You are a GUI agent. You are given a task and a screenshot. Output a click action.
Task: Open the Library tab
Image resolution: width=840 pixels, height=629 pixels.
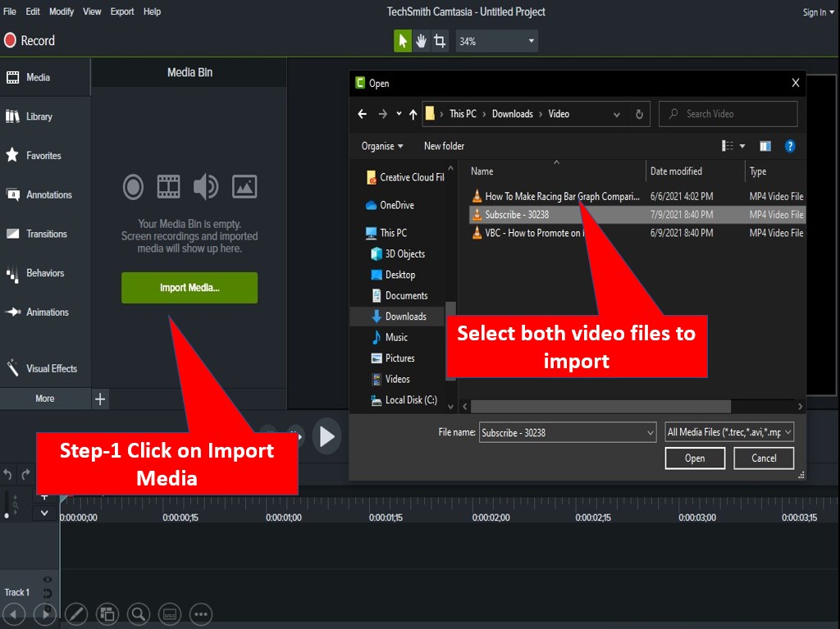(x=45, y=116)
